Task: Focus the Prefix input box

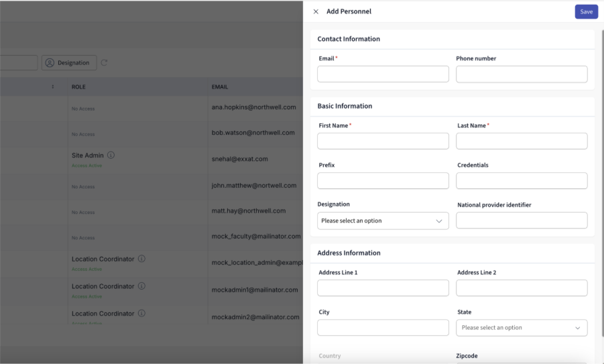Action: (383, 181)
